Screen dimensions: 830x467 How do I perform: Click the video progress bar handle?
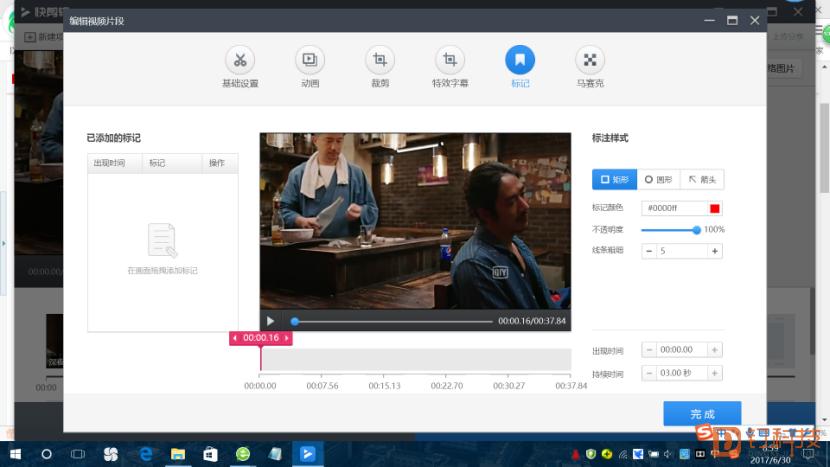tap(295, 321)
